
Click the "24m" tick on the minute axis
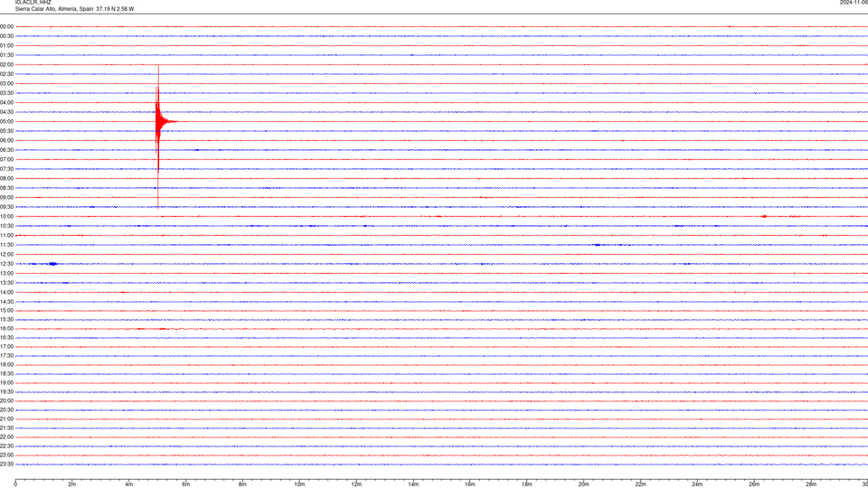(x=697, y=484)
